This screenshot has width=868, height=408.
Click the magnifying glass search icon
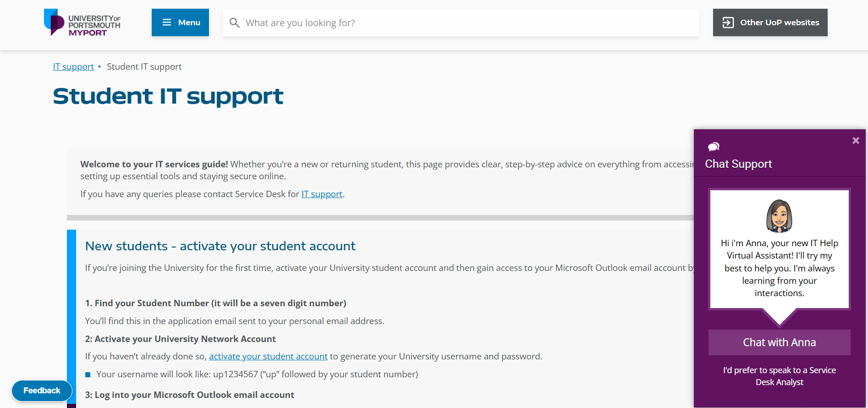234,23
